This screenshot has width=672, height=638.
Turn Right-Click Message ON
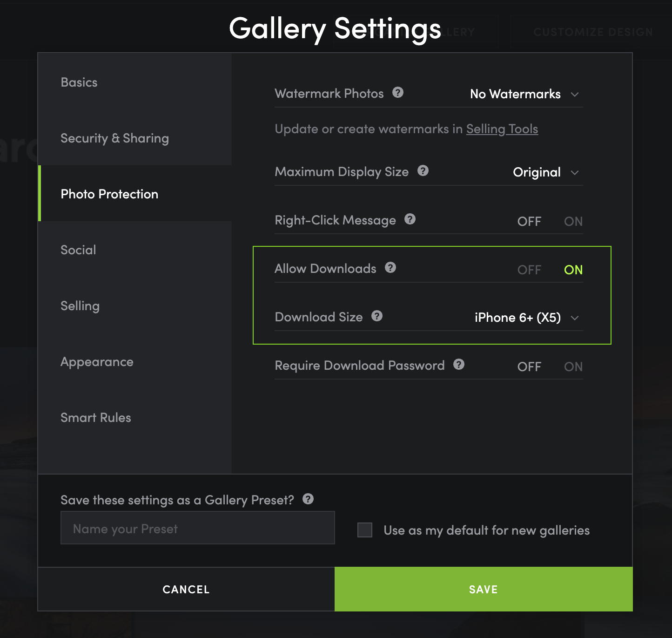pos(573,222)
